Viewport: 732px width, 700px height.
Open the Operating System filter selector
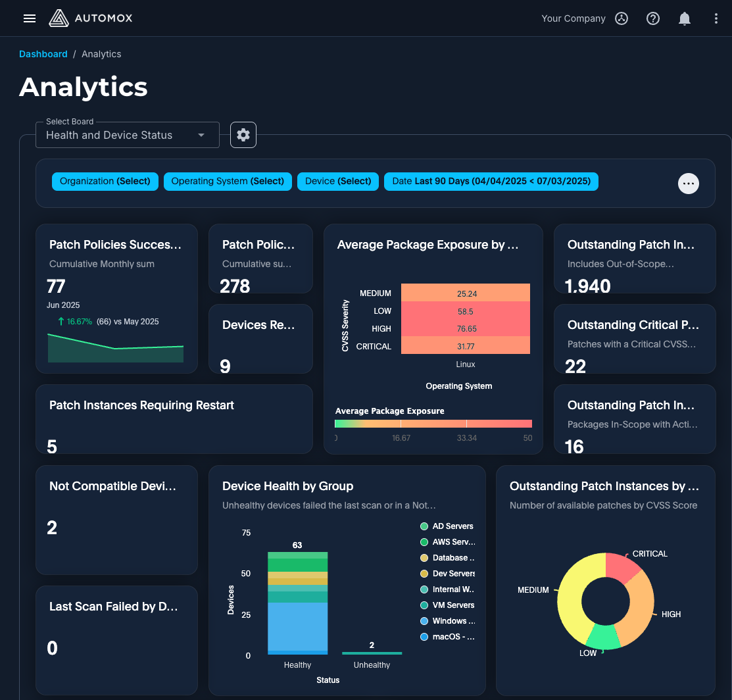click(228, 181)
